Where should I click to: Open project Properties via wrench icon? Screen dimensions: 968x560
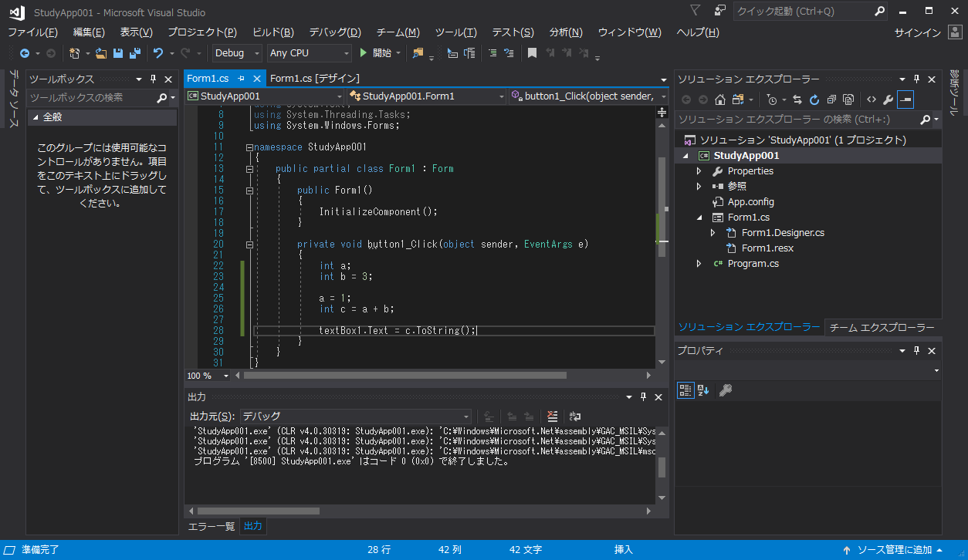tap(888, 100)
